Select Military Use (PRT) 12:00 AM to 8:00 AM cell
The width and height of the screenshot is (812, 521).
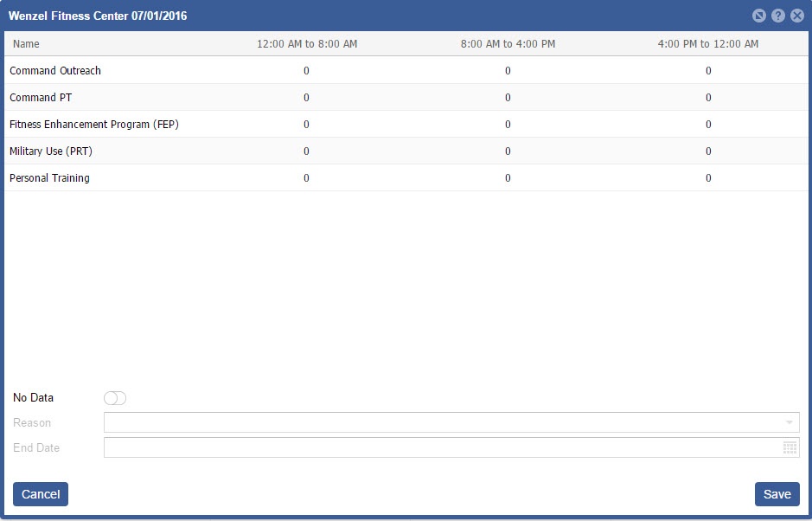pos(307,151)
